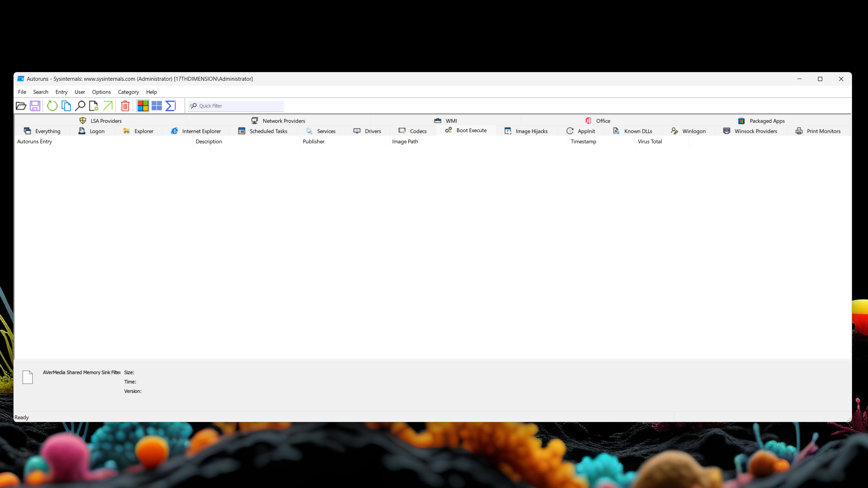Switch to the Scheduled Tasks tab
This screenshot has width=868, height=488.
[x=263, y=131]
